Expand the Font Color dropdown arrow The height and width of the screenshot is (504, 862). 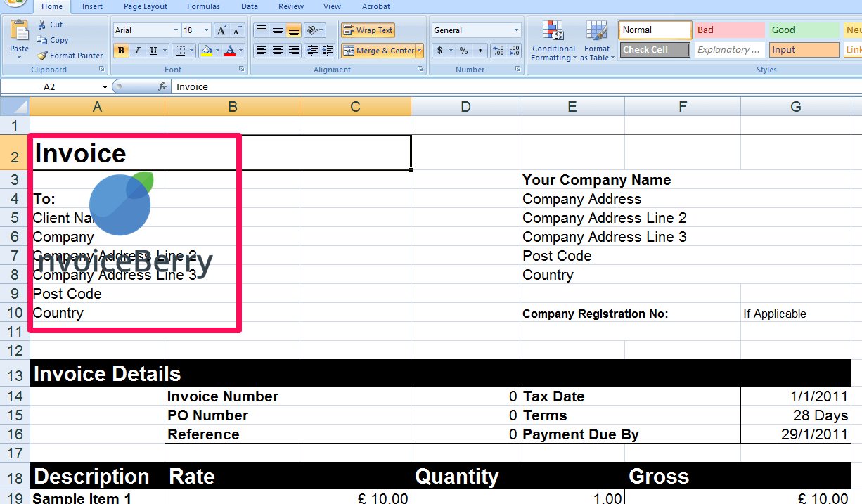point(240,51)
